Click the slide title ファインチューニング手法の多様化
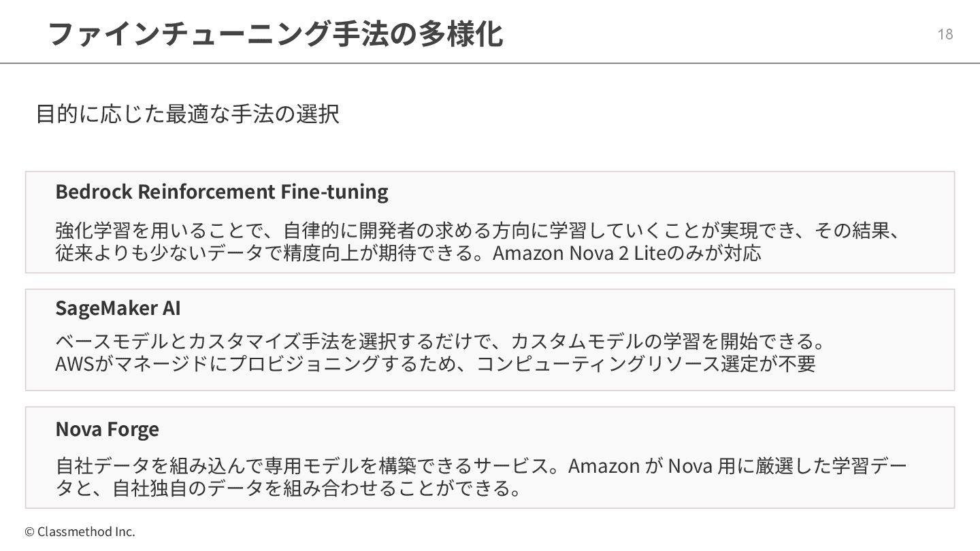Screen dimensions: 980x551 click(276, 33)
